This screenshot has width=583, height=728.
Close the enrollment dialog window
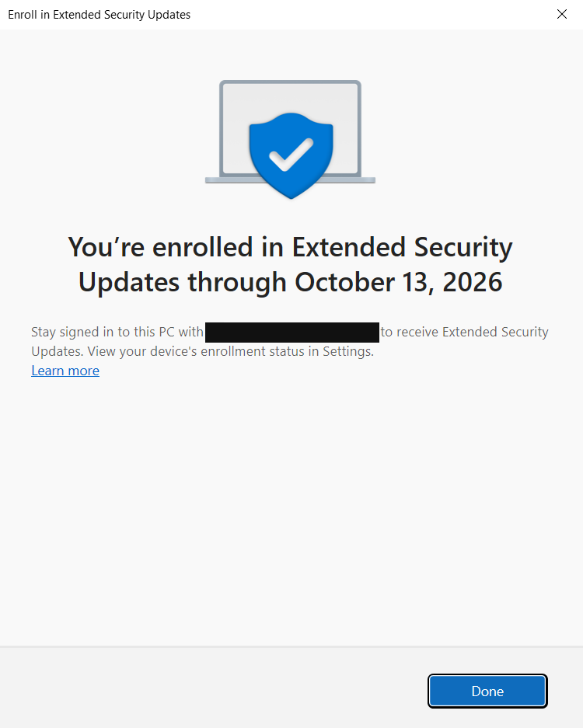(562, 14)
